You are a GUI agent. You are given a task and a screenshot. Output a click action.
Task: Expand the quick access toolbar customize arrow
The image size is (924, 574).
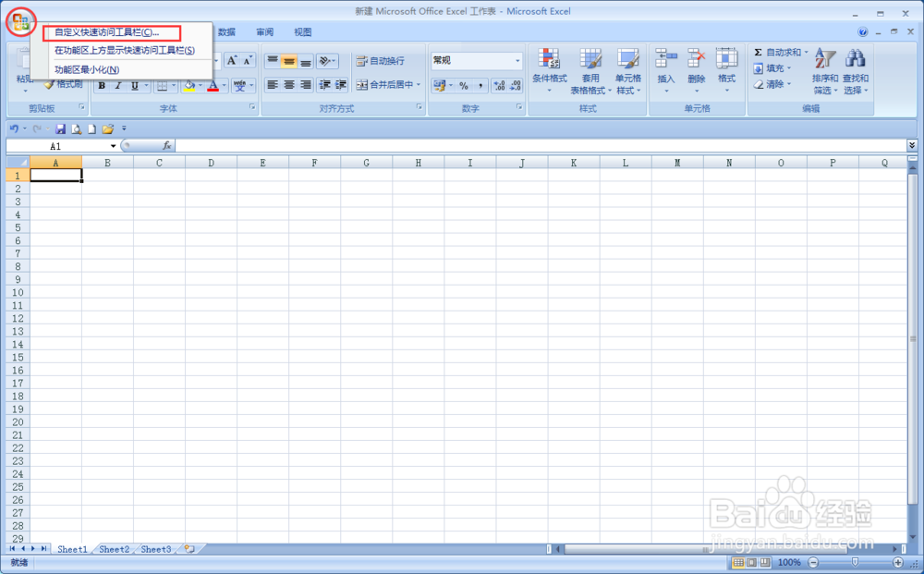(x=124, y=128)
